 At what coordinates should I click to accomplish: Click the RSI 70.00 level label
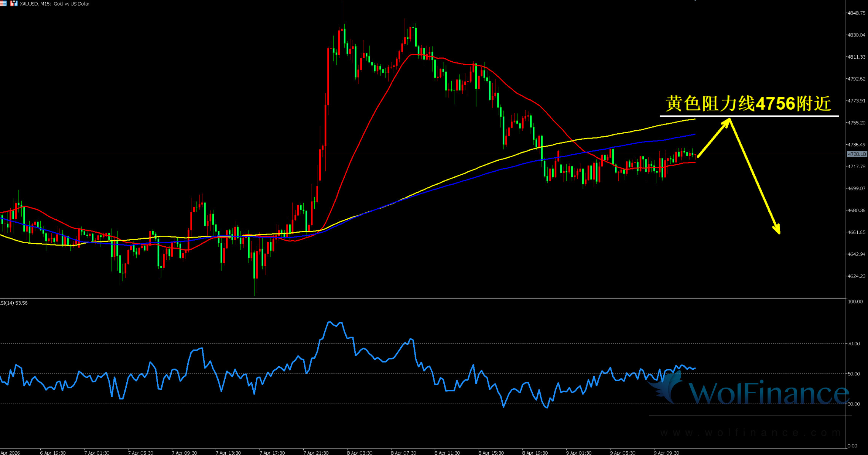coord(854,343)
